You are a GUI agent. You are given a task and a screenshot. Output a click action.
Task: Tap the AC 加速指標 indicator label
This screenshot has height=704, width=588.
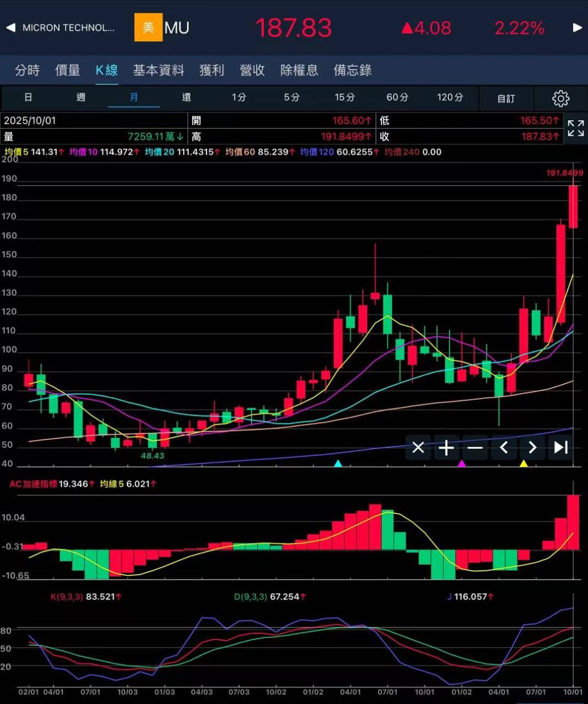[x=34, y=484]
